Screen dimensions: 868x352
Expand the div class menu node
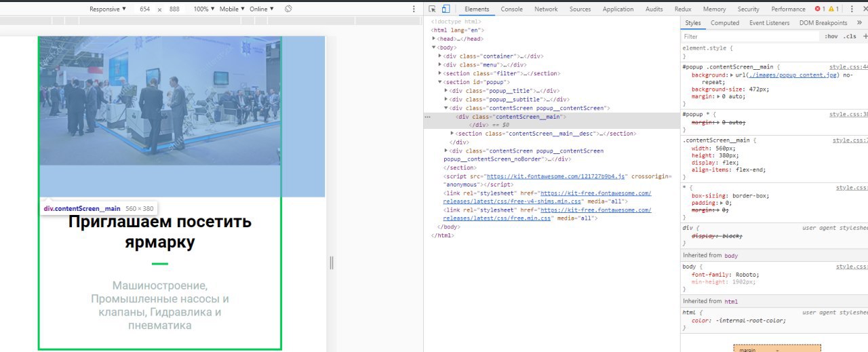439,65
